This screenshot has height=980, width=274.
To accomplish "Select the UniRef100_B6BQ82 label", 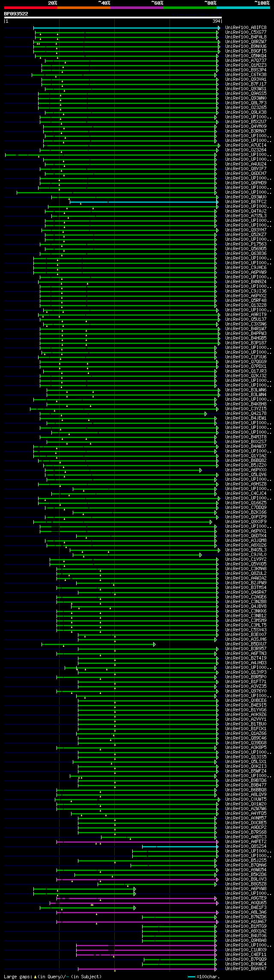I will click(x=246, y=461).
